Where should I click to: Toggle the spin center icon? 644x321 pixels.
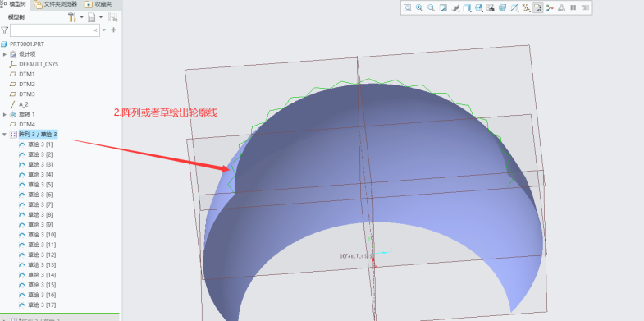550,8
